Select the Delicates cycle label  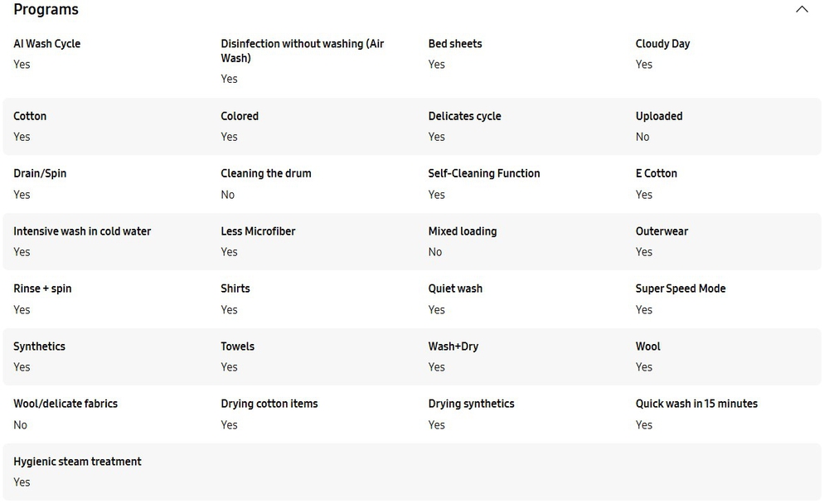(x=464, y=116)
